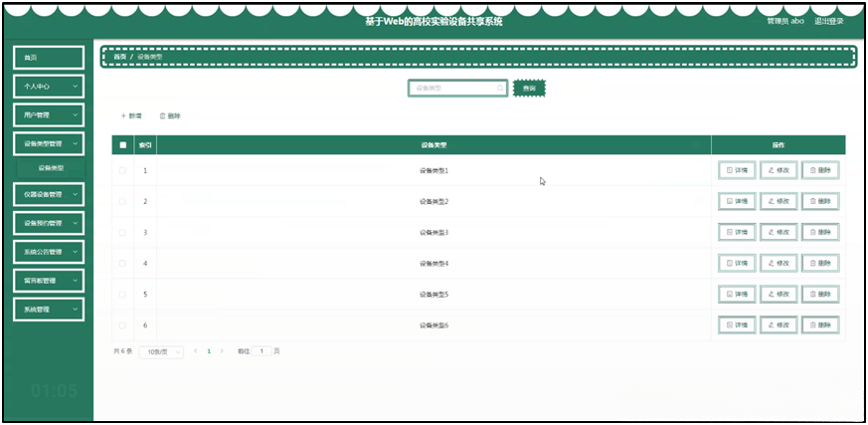This screenshot has height=425, width=868.
Task: Remove 设备类型3 with 删除
Action: [820, 232]
